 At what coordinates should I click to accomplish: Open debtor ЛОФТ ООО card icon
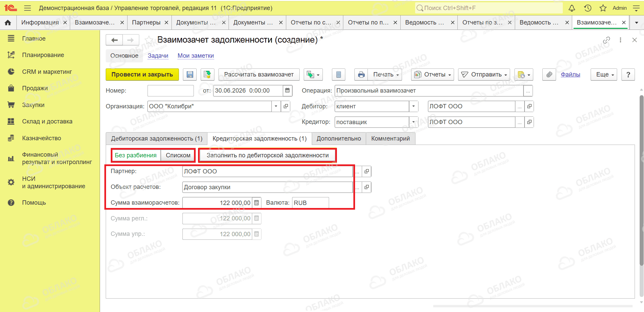[529, 106]
